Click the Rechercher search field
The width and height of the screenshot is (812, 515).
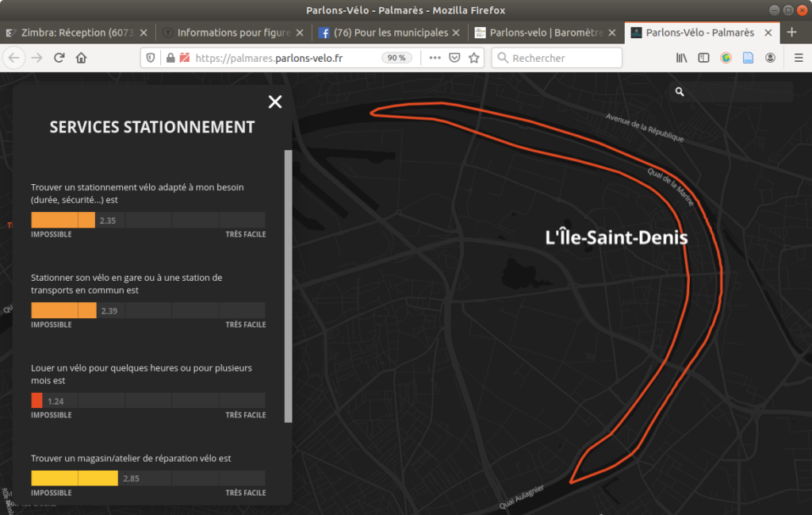[x=557, y=58]
